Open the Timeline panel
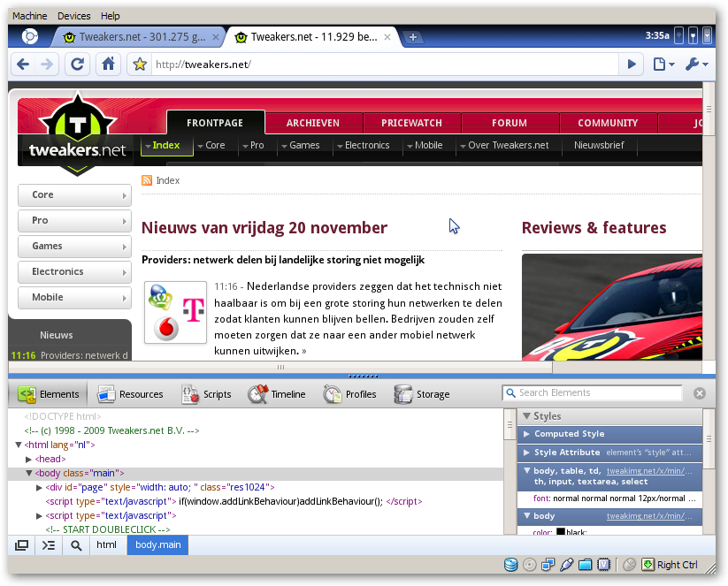 [276, 394]
